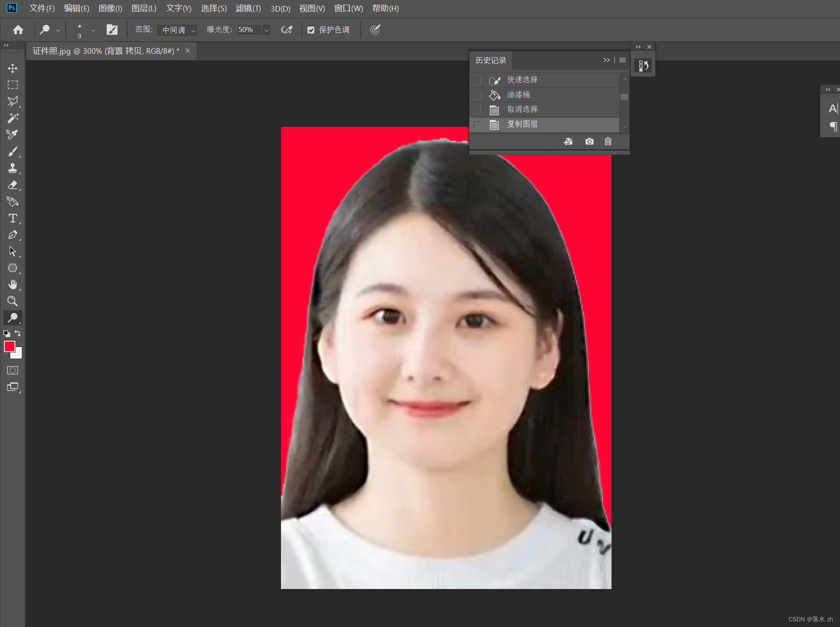This screenshot has width=840, height=627.
Task: Open the 滤镜(T) menu
Action: tap(248, 9)
